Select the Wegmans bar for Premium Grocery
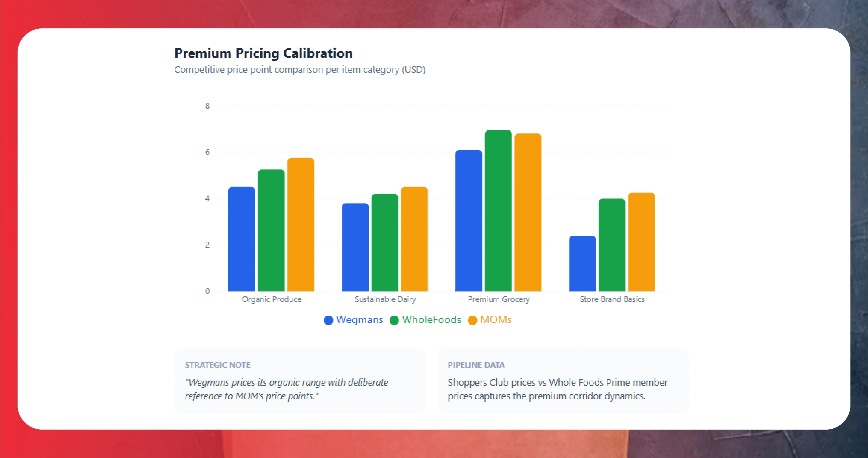The width and height of the screenshot is (868, 458). click(x=468, y=220)
